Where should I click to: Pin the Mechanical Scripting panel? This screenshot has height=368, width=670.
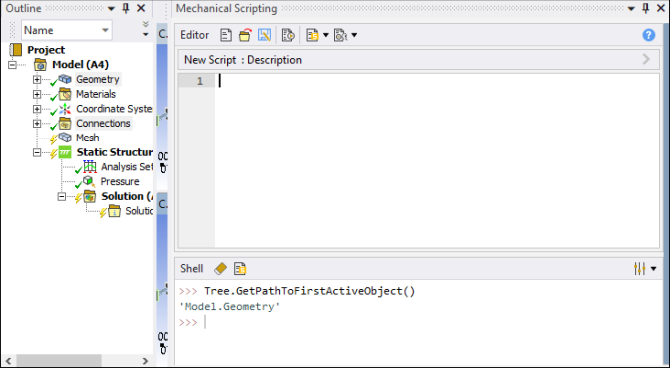646,8
